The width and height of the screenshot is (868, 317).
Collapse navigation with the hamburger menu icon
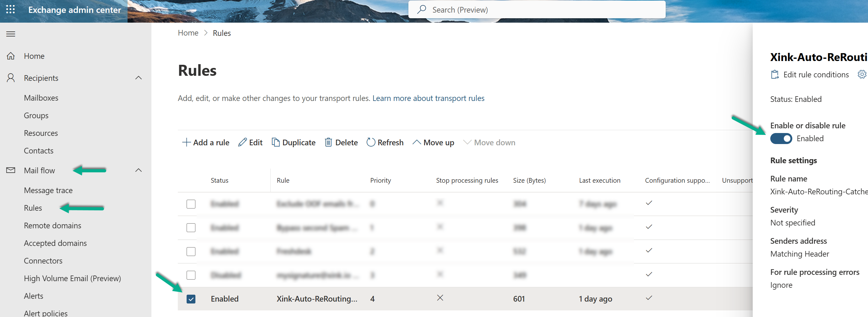point(11,34)
